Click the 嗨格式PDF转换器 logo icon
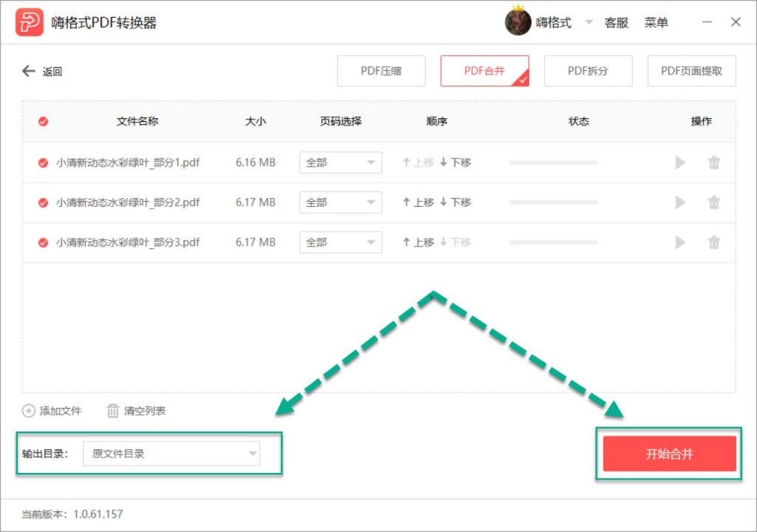757x532 pixels. coord(29,22)
